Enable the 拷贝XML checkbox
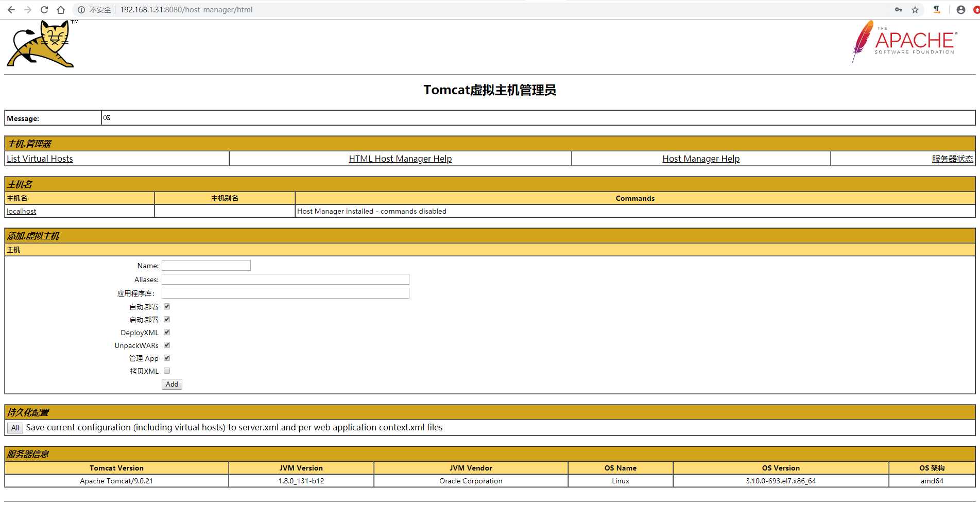Image resolution: width=980 pixels, height=505 pixels. tap(167, 371)
